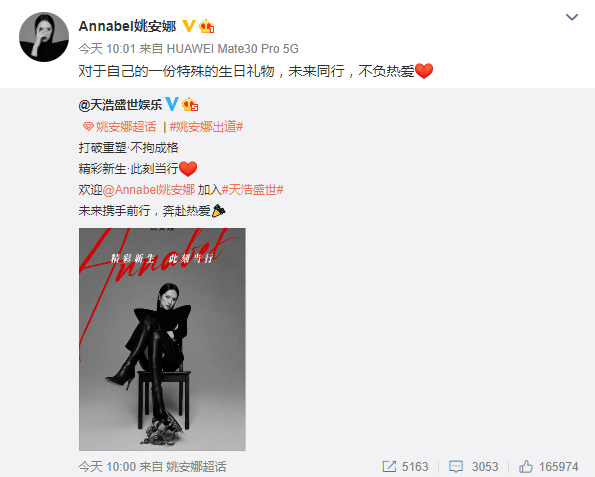Open the 姚安娜超话 super topic link
This screenshot has width=595, height=477.
click(126, 127)
